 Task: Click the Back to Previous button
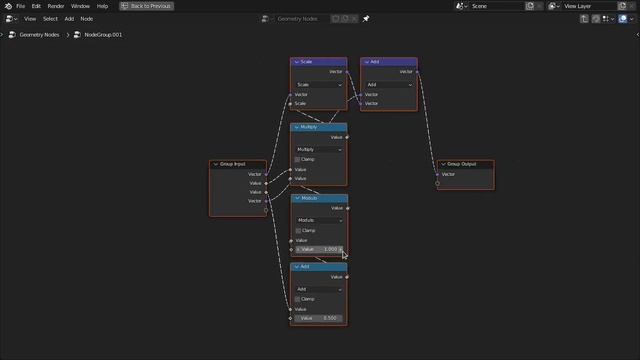tap(147, 6)
